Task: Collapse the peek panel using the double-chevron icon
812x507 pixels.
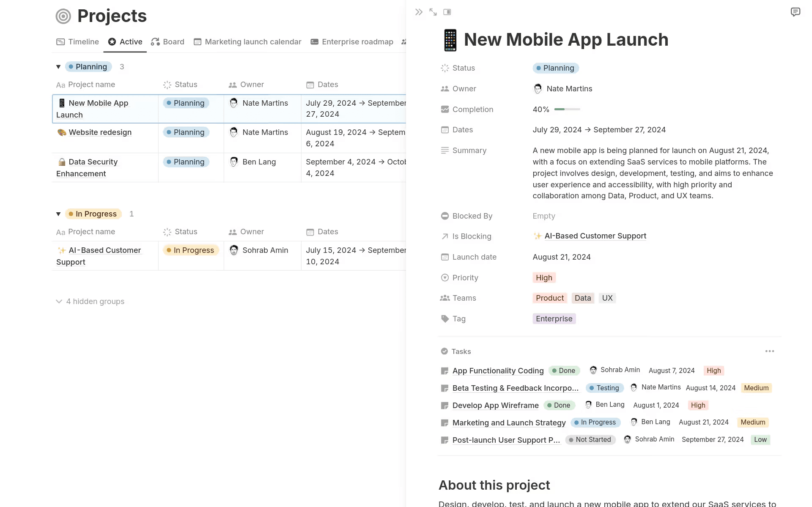Action: pos(418,12)
